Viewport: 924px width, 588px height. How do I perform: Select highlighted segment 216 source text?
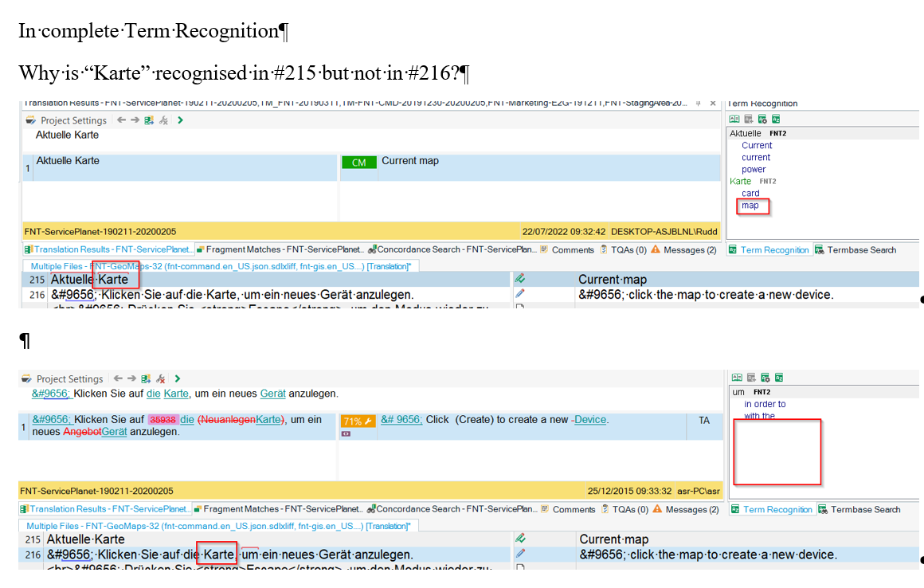tap(230, 555)
